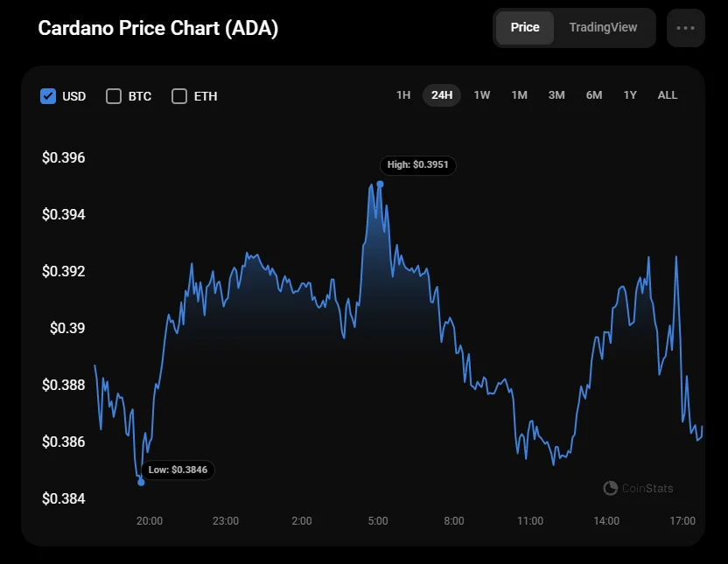Show ALL time price history
The width and height of the screenshot is (728, 564).
pyautogui.click(x=668, y=95)
